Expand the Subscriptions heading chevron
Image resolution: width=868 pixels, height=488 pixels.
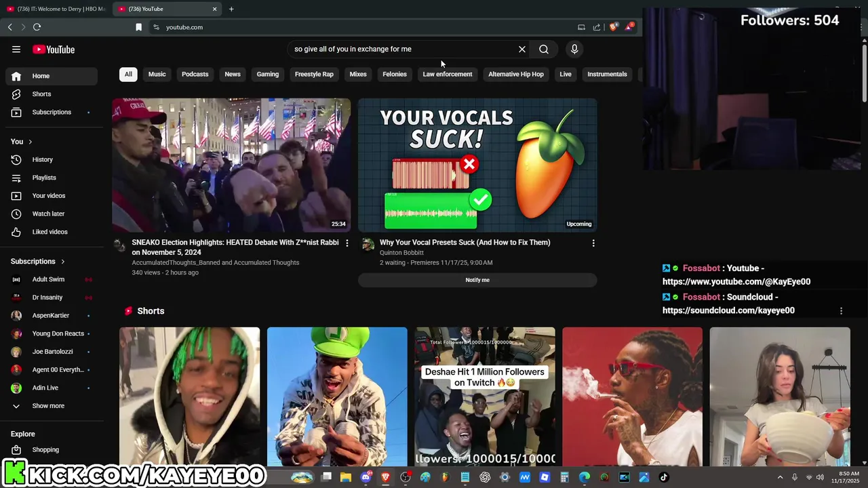[63, 262]
